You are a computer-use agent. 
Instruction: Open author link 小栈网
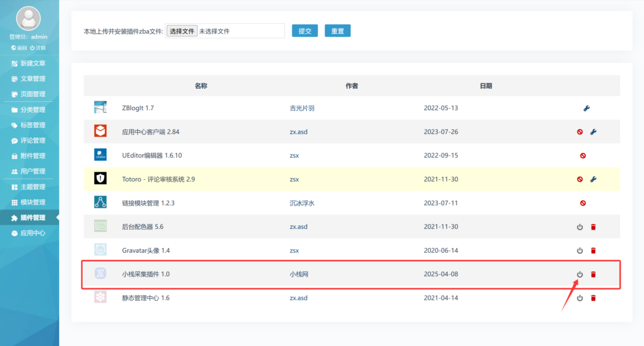[299, 274]
